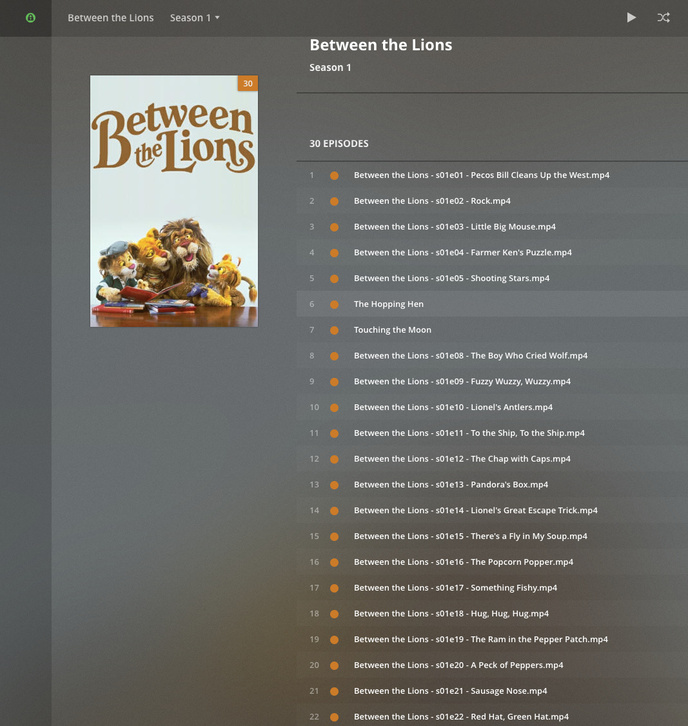Toggle watched dot for Shooting Stars
688x726 pixels.
[334, 279]
